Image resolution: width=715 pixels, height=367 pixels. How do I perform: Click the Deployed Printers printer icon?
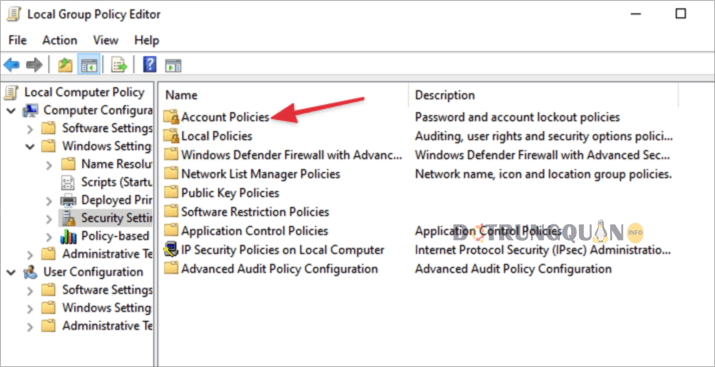pos(68,200)
